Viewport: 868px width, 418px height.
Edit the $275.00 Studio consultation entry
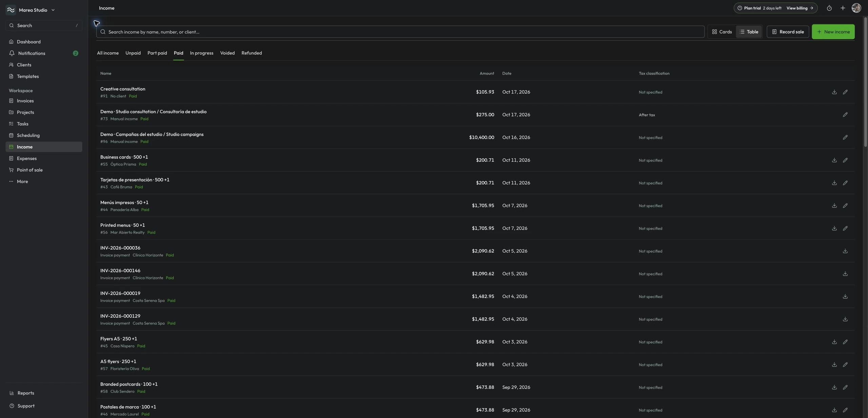845,115
